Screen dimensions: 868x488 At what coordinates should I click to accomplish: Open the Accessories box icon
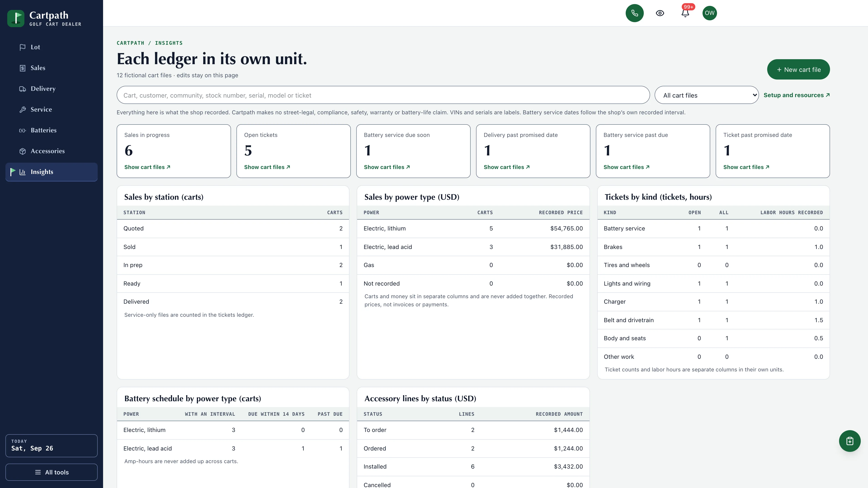[x=23, y=151]
